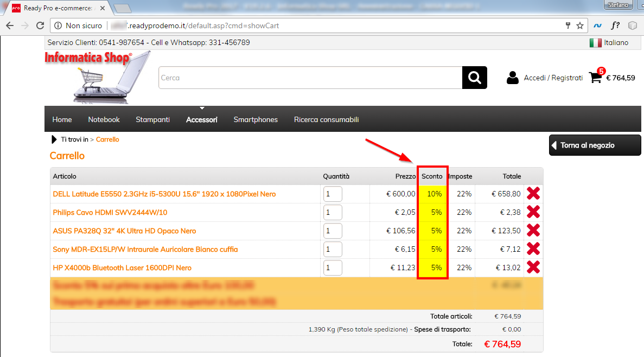Click the € 764,59 cart total in header
The width and height of the screenshot is (644, 357).
point(621,78)
